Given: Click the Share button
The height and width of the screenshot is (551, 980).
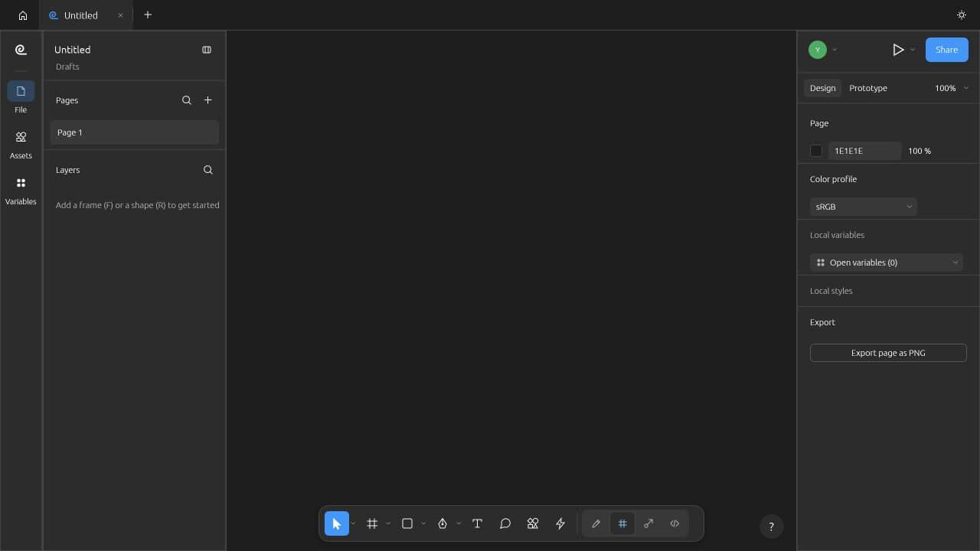Looking at the screenshot, I should (946, 50).
